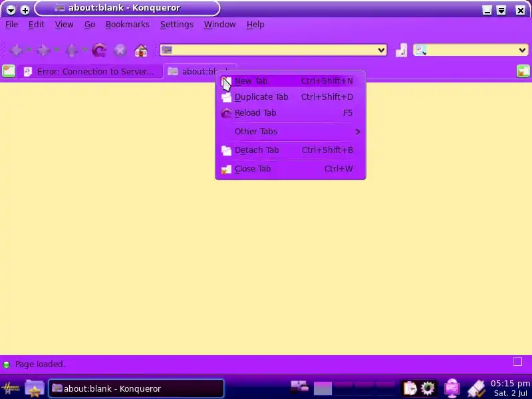532x399 pixels.
Task: Open the Edit menu
Action: tap(37, 25)
